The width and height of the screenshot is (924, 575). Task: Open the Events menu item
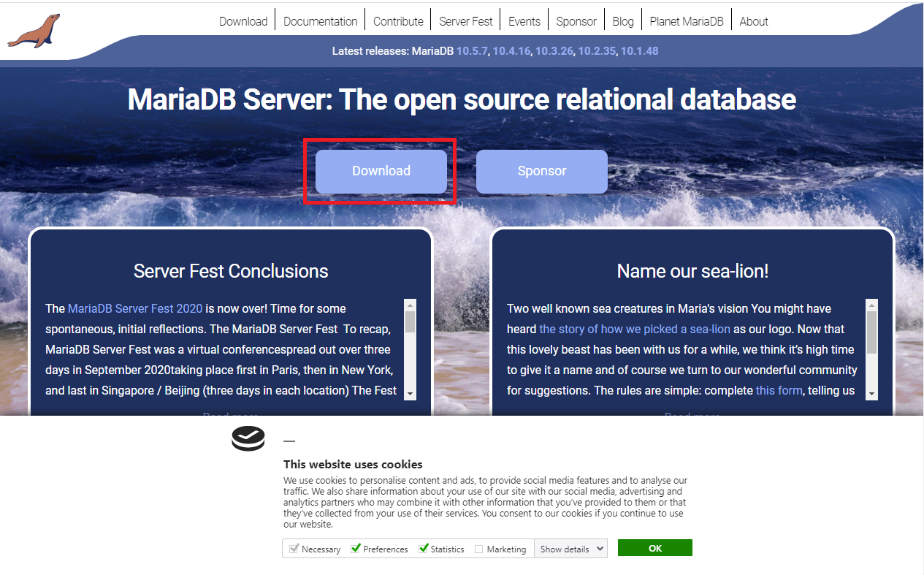click(x=524, y=21)
